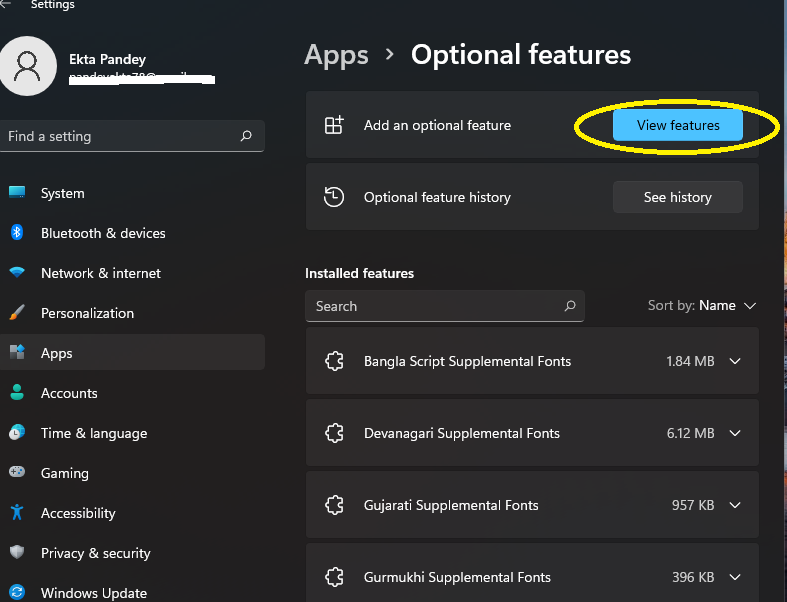Click the Gaming controller icon
The image size is (787, 602).
(x=17, y=473)
